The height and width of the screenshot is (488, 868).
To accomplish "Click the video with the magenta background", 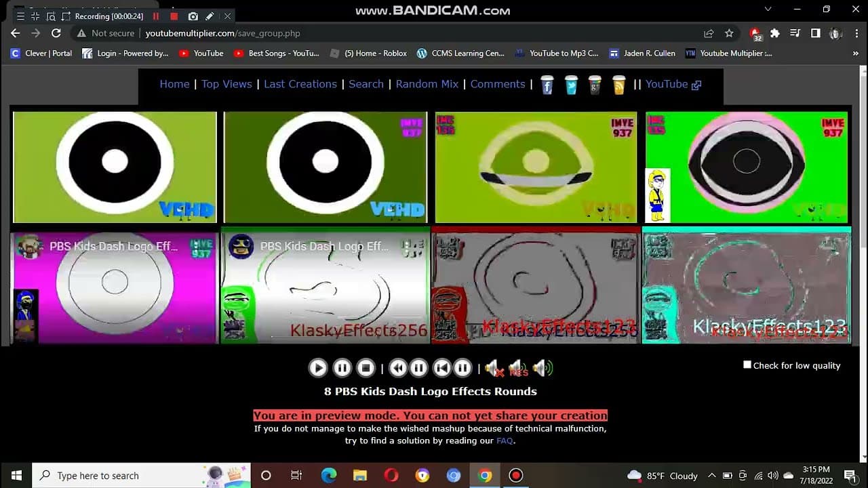I will tap(115, 287).
